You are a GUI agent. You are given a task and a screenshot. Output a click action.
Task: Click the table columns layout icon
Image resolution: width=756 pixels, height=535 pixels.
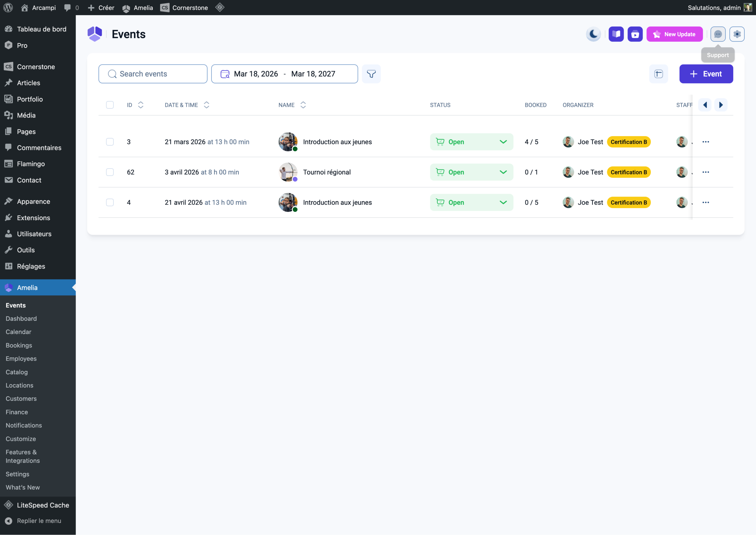(658, 74)
